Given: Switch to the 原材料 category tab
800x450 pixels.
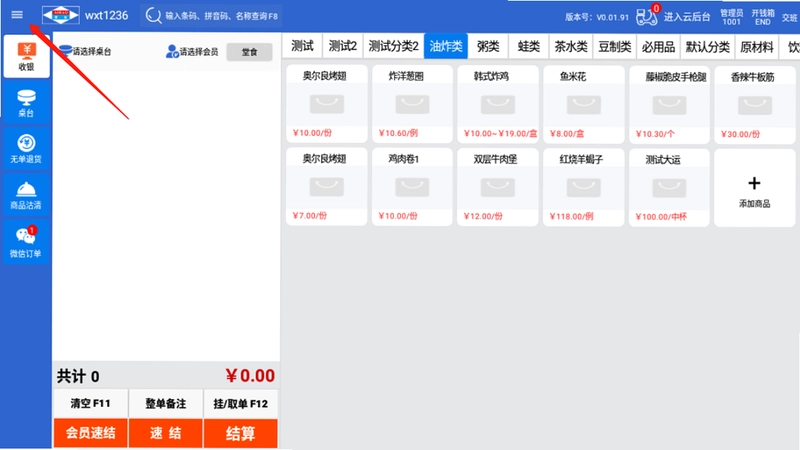Looking at the screenshot, I should click(x=757, y=47).
